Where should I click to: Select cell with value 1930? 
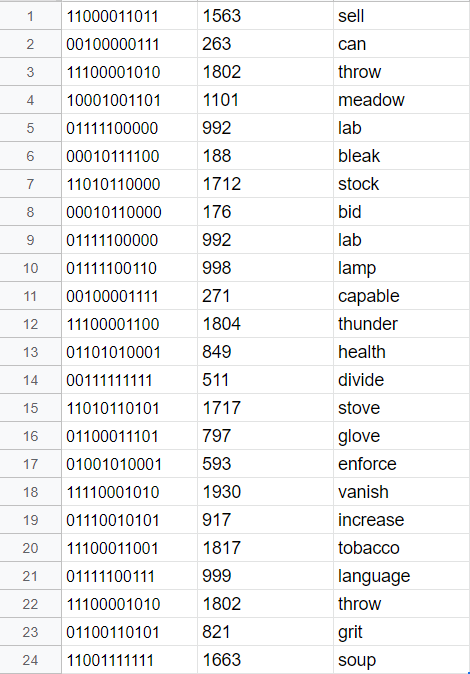265,492
